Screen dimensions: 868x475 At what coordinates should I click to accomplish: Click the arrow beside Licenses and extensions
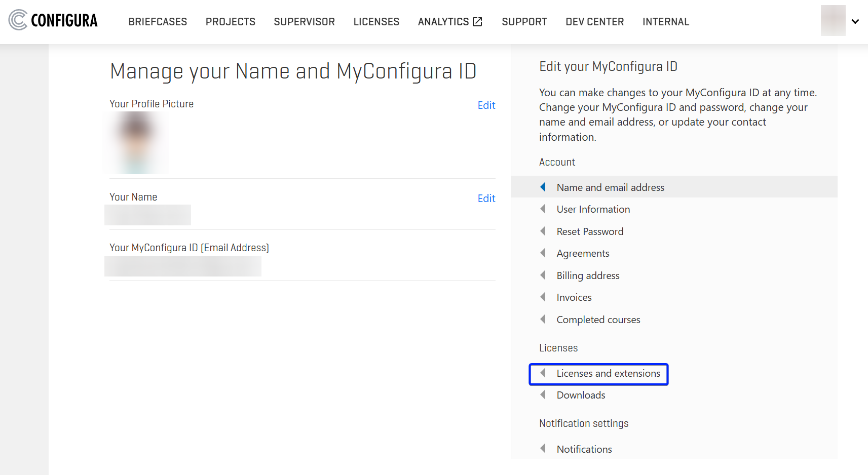[x=543, y=373]
